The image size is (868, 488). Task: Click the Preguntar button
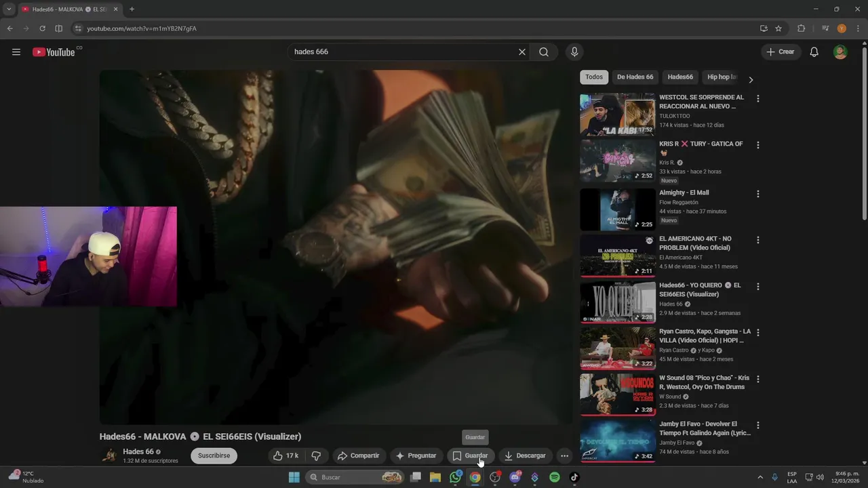[416, 456]
